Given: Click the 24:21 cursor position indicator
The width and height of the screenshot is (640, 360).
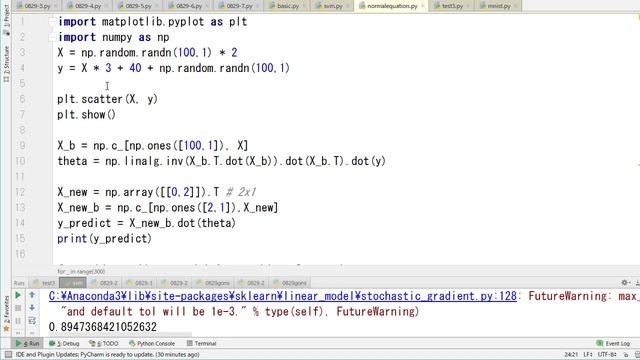Looking at the screenshot, I should 571,355.
